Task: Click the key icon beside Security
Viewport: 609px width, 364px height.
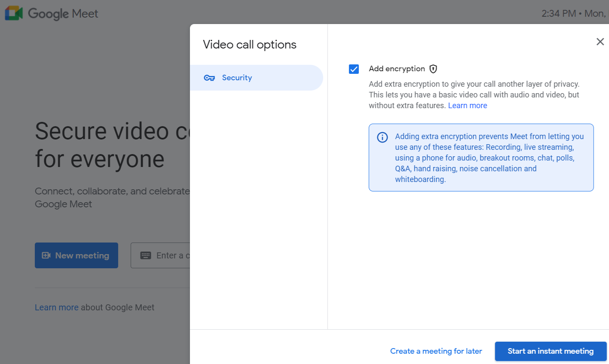Action: [x=209, y=78]
